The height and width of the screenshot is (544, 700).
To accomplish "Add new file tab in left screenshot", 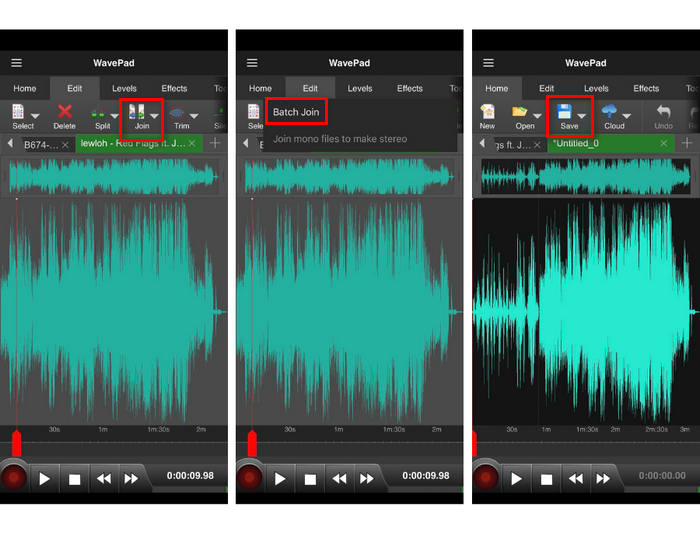I will coord(215,143).
